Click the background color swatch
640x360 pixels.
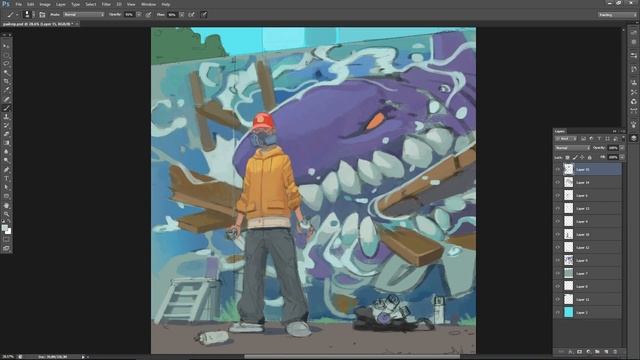(x=9, y=231)
